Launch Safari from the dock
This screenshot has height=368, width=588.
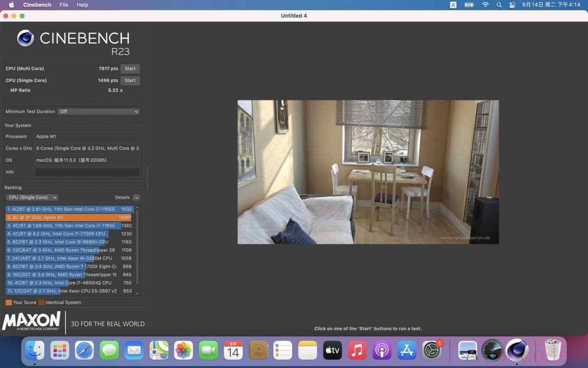[x=84, y=350]
